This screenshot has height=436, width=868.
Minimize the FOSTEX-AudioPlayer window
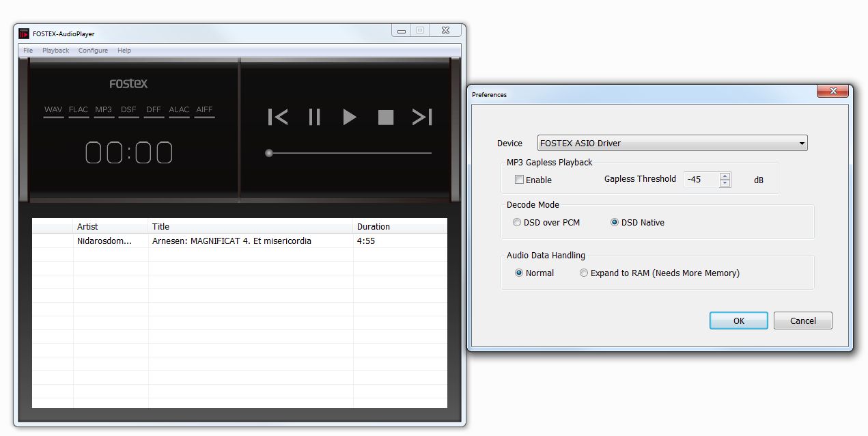[401, 31]
